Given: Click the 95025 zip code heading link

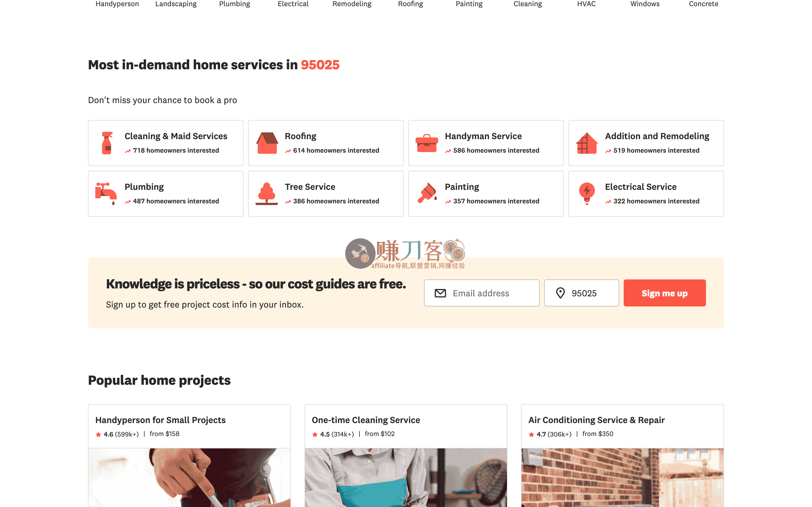Looking at the screenshot, I should click(320, 65).
